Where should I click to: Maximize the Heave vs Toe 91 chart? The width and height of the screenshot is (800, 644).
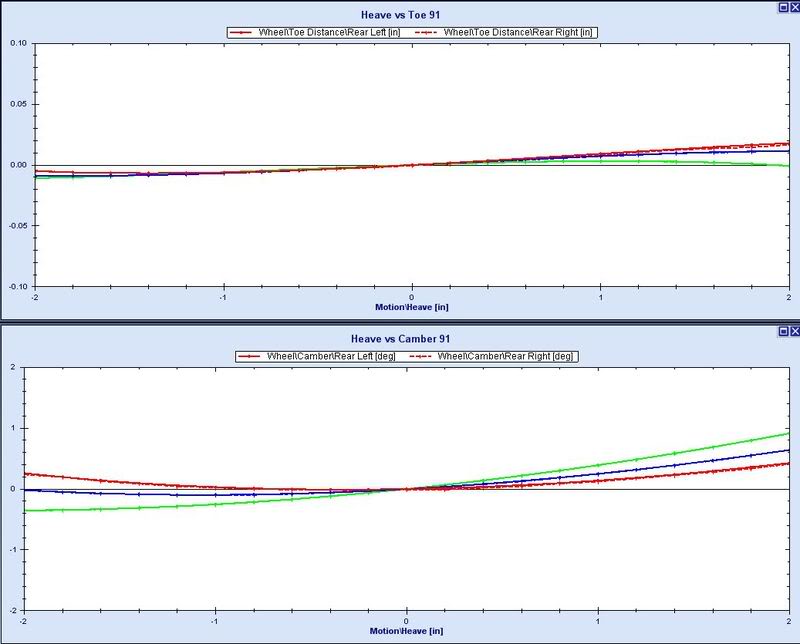click(783, 7)
